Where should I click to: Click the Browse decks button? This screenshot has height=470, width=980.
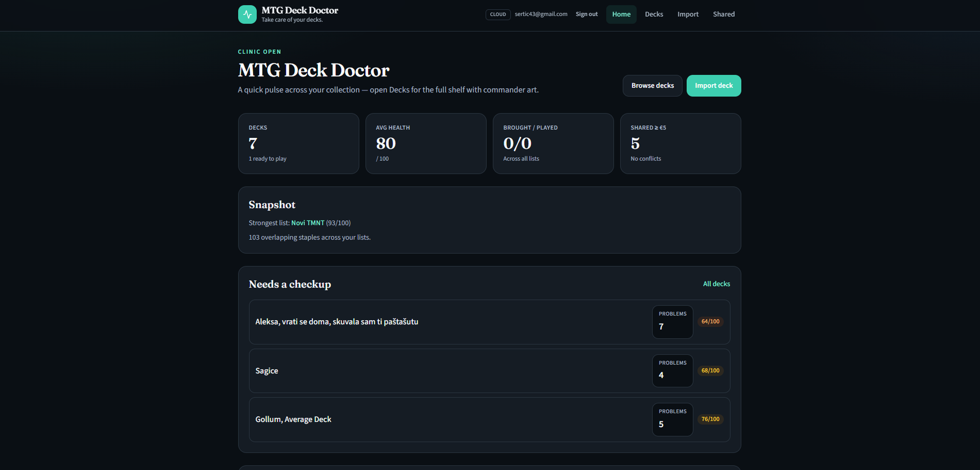(652, 86)
